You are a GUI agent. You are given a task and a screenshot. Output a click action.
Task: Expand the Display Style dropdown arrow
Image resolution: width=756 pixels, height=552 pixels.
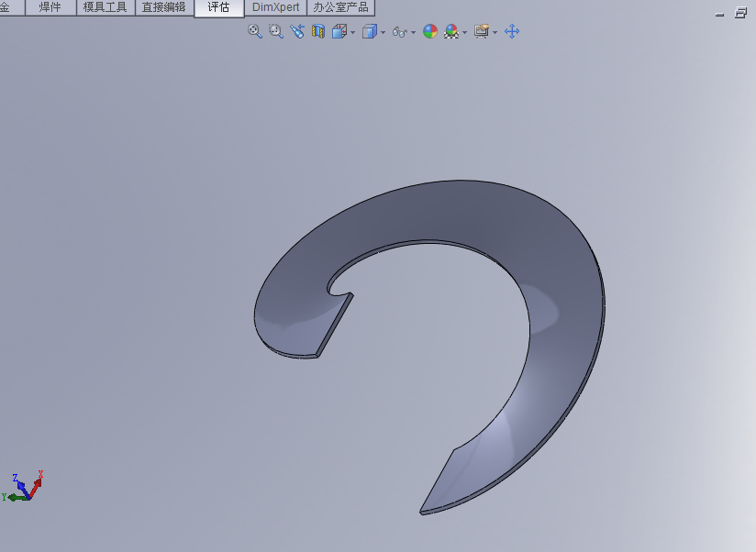[x=384, y=32]
